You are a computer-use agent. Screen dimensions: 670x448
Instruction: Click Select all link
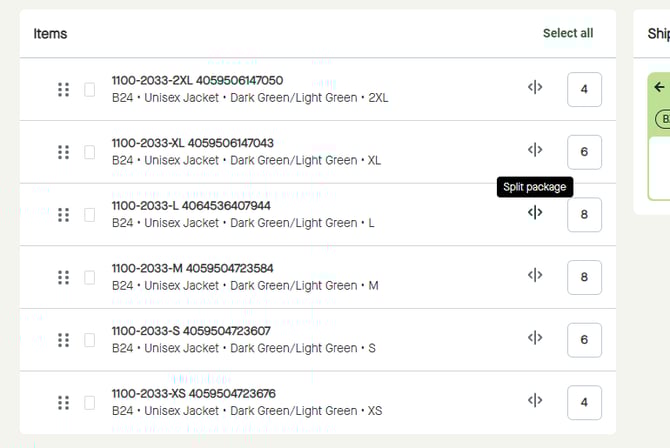[x=567, y=33]
